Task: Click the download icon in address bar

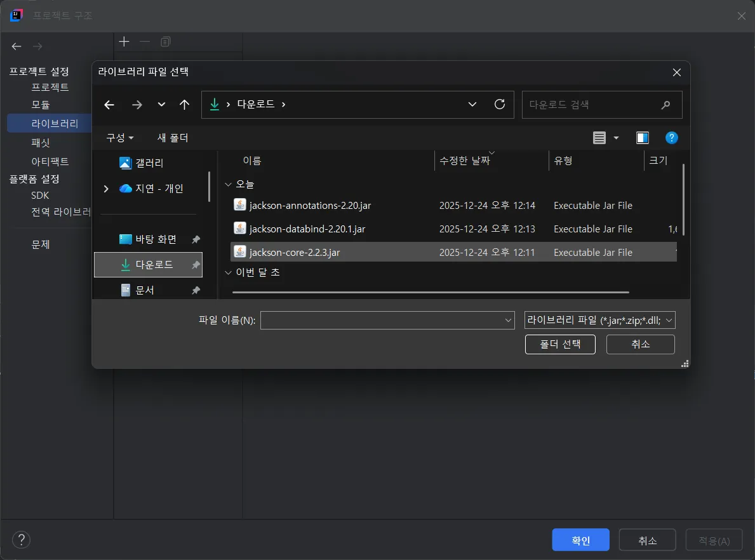Action: click(x=215, y=105)
